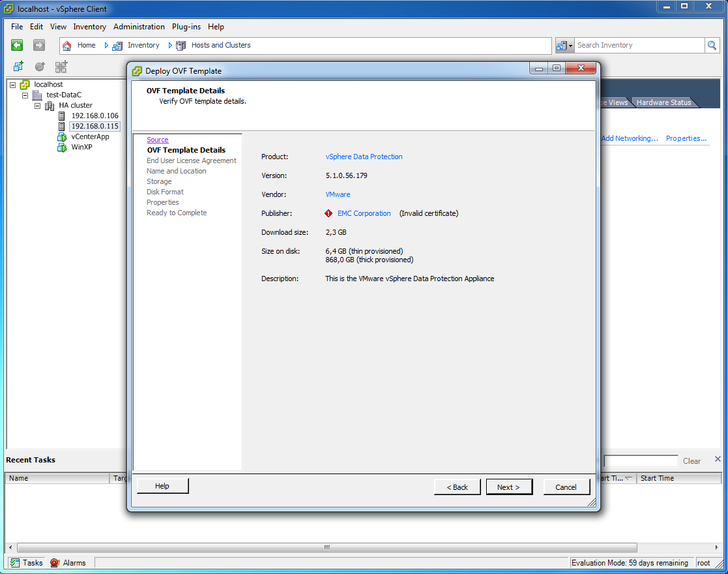This screenshot has height=574, width=728.
Task: Click the search magnifier icon
Action: point(712,45)
